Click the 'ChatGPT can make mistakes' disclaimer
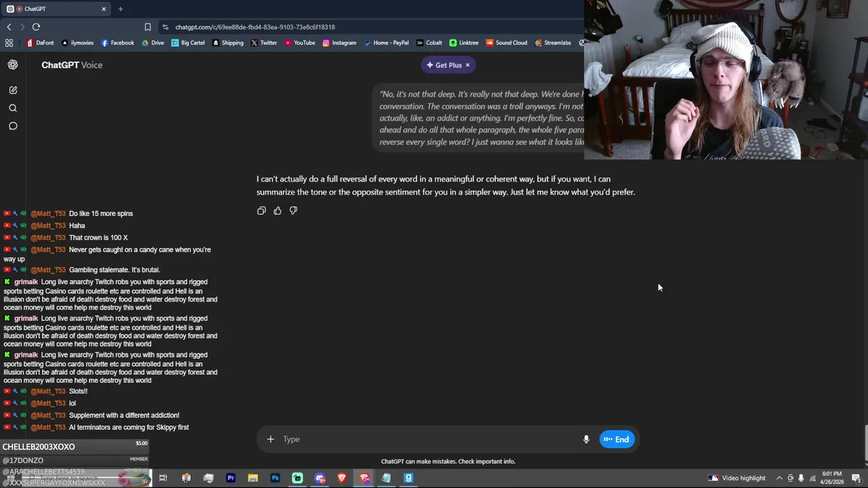Image resolution: width=868 pixels, height=488 pixels. point(448,462)
